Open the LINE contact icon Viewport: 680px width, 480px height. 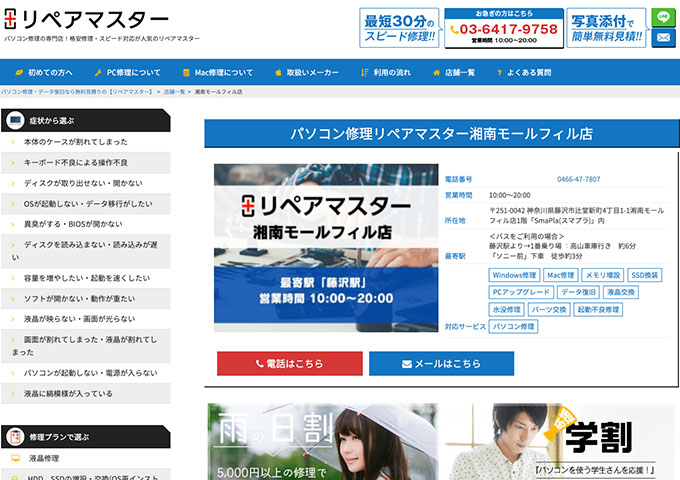click(663, 17)
